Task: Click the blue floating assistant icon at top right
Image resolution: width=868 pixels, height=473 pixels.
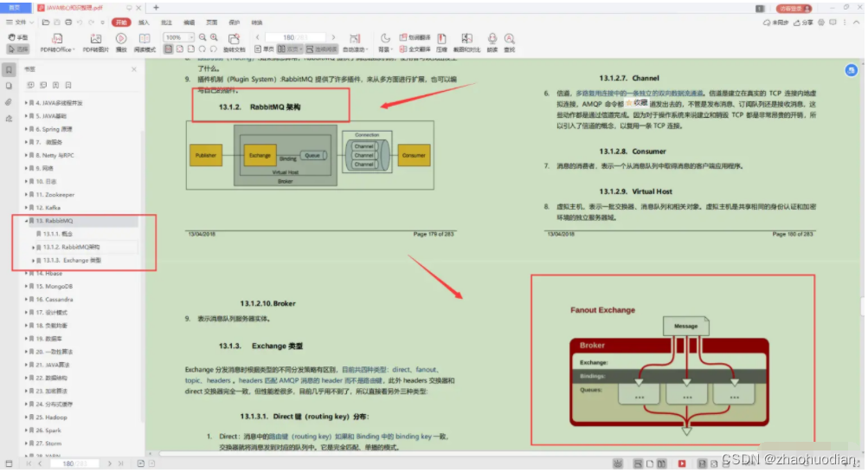Action: click(852, 70)
